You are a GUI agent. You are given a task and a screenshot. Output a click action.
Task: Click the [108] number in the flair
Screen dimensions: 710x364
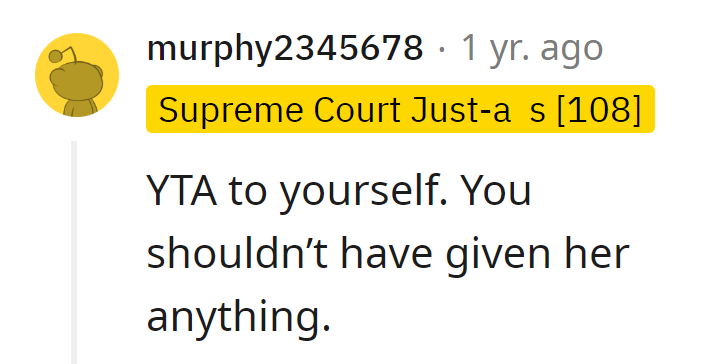[599, 110]
